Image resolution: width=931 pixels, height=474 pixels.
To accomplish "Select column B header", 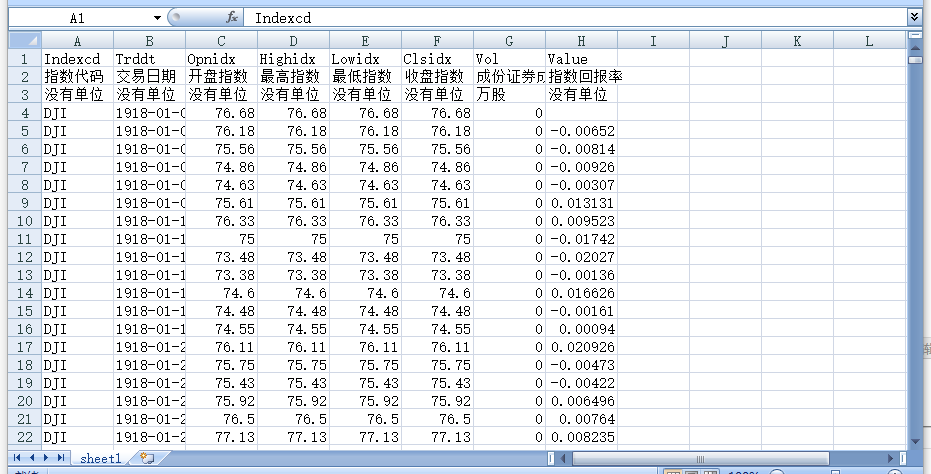I will pos(150,40).
